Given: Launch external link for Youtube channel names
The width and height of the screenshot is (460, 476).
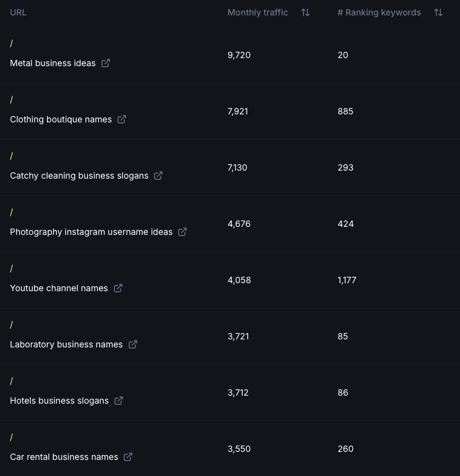Looking at the screenshot, I should click(x=118, y=288).
